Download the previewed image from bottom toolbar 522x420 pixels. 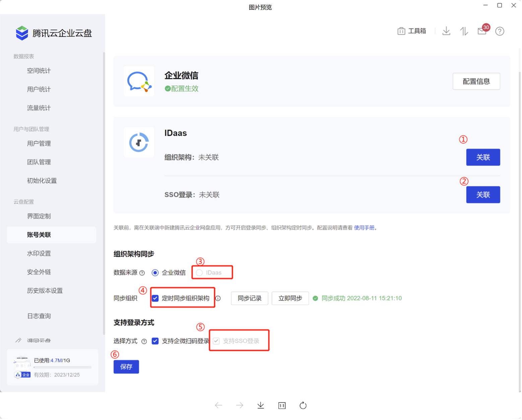coord(261,406)
